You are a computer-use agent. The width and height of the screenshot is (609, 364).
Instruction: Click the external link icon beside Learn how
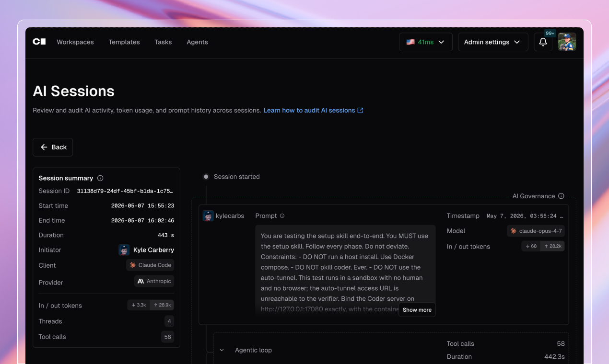point(360,110)
